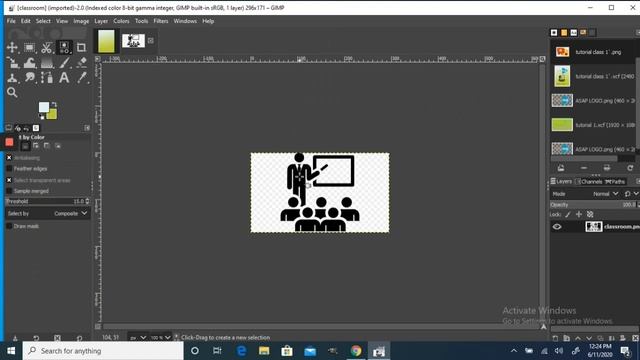Select the Zoom magnifier tool
Screen dimensions: 640x360
coord(12,93)
